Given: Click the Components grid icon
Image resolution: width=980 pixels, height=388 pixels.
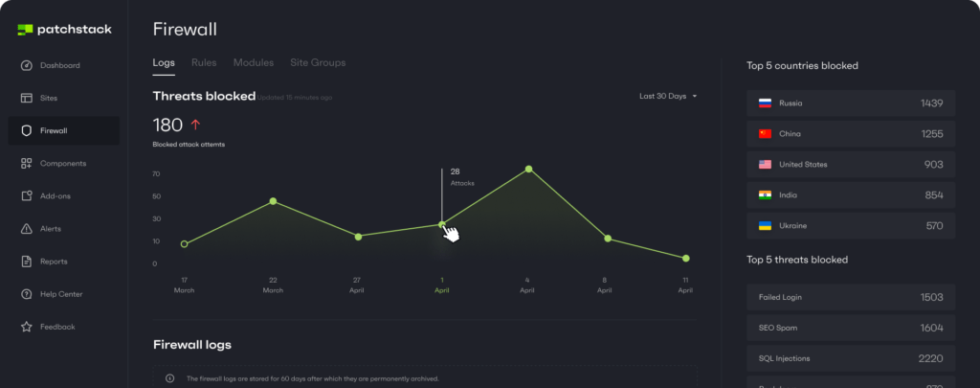Looking at the screenshot, I should click(x=27, y=164).
